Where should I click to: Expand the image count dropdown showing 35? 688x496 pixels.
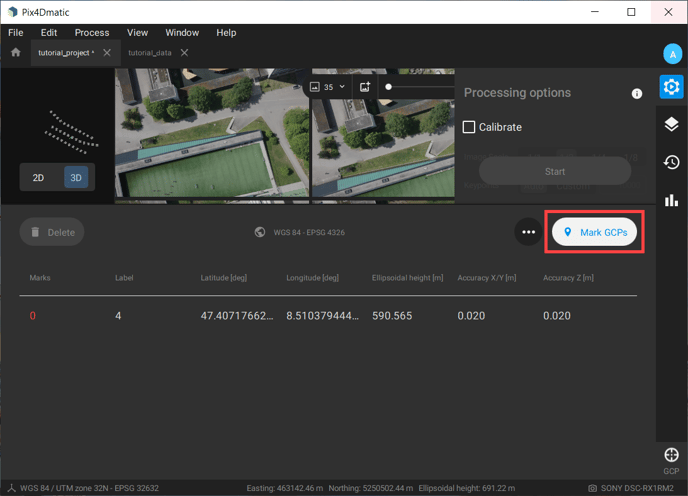tap(328, 87)
